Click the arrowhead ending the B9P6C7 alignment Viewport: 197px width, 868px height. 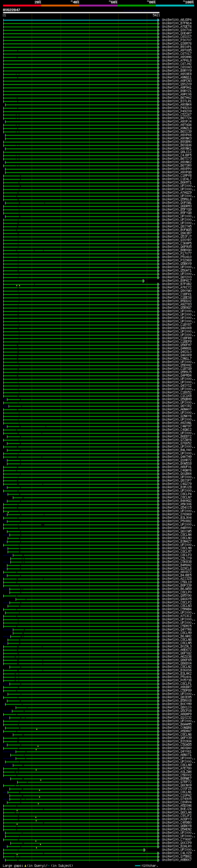(x=144, y=281)
